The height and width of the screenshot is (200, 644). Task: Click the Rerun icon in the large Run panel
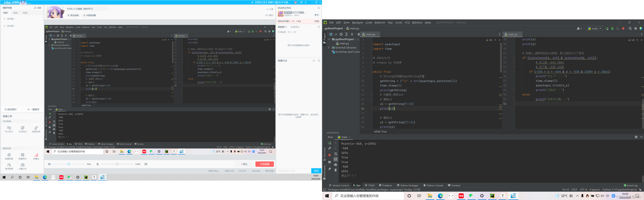(x=330, y=143)
